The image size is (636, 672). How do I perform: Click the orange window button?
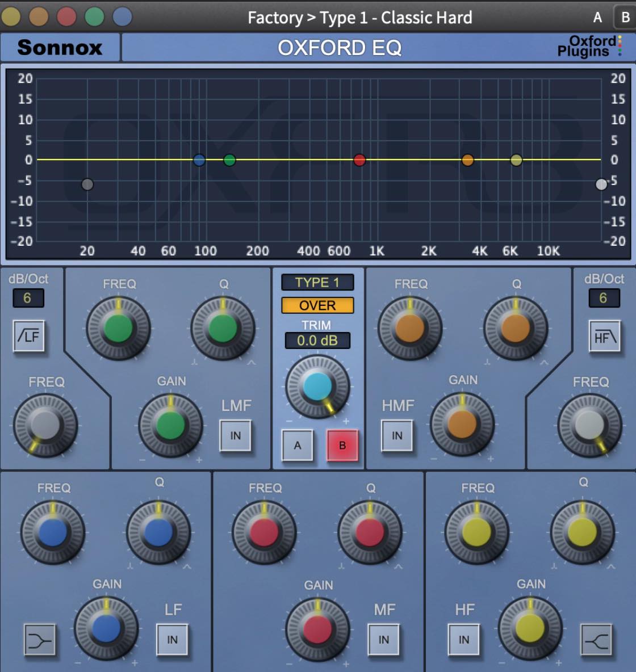click(39, 16)
